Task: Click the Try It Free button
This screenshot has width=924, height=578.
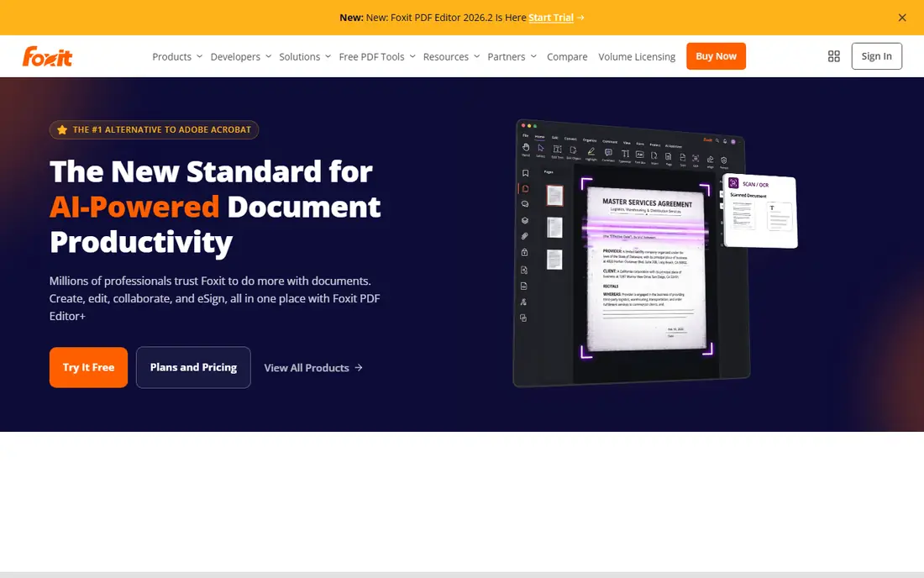Action: pos(88,367)
